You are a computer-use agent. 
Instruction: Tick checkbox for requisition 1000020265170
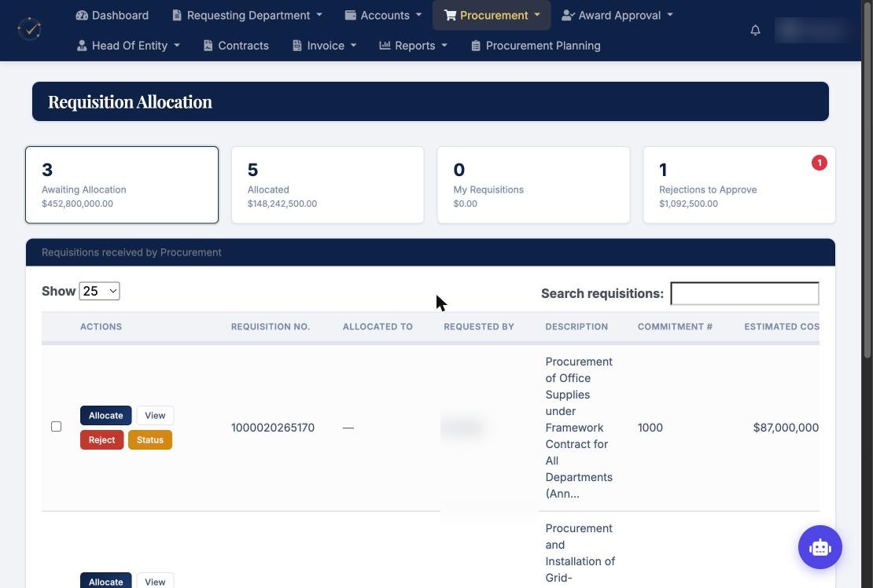pyautogui.click(x=56, y=427)
